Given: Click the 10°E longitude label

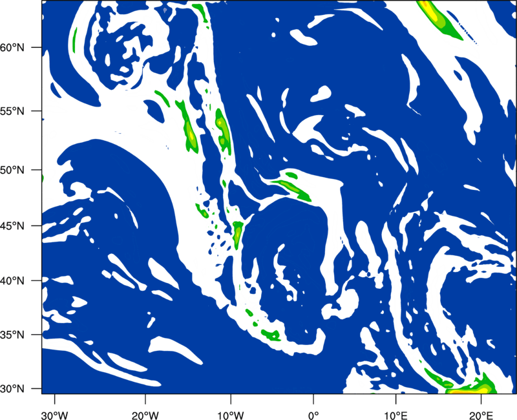Looking at the screenshot, I should coord(396,415).
